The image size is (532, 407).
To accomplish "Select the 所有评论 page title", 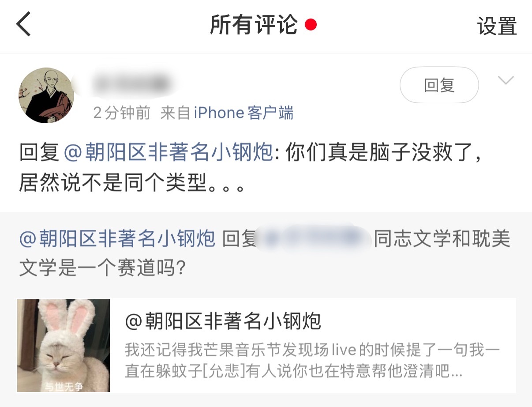I will (x=254, y=25).
